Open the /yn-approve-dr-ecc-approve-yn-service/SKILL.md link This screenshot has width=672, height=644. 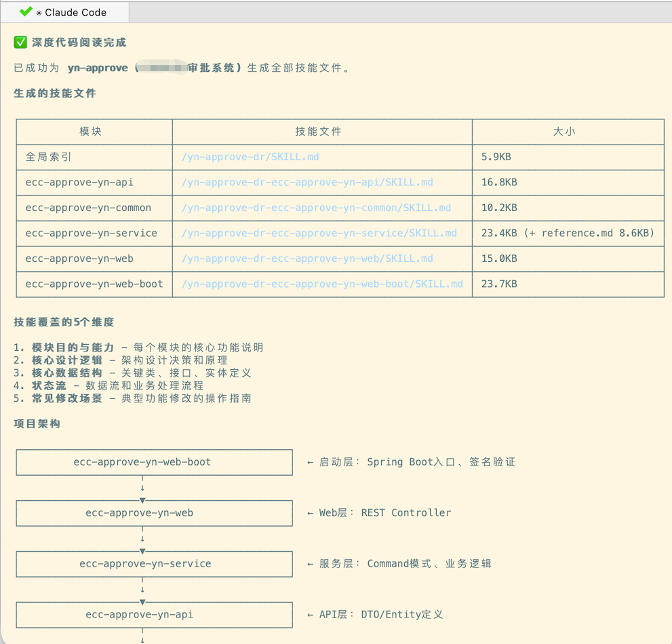(319, 233)
